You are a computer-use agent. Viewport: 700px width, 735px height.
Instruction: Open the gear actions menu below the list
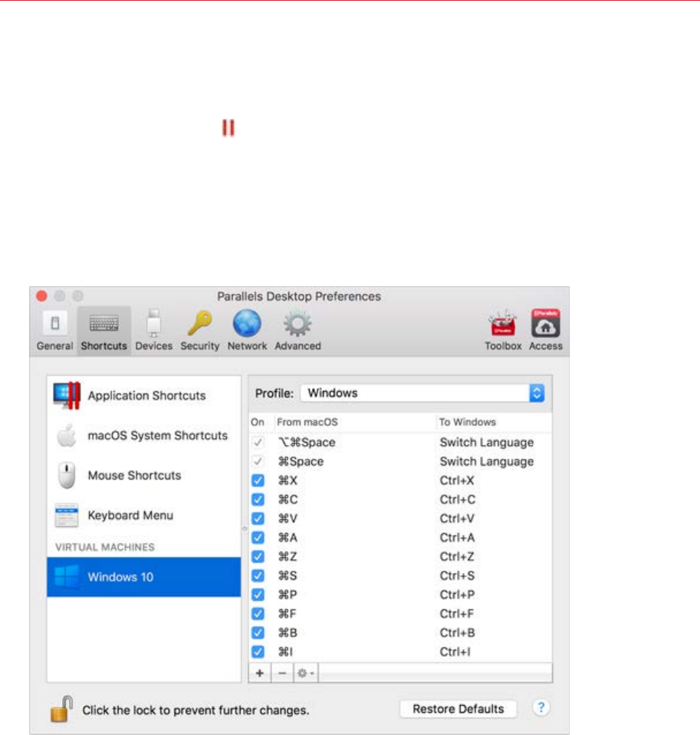pos(306,673)
